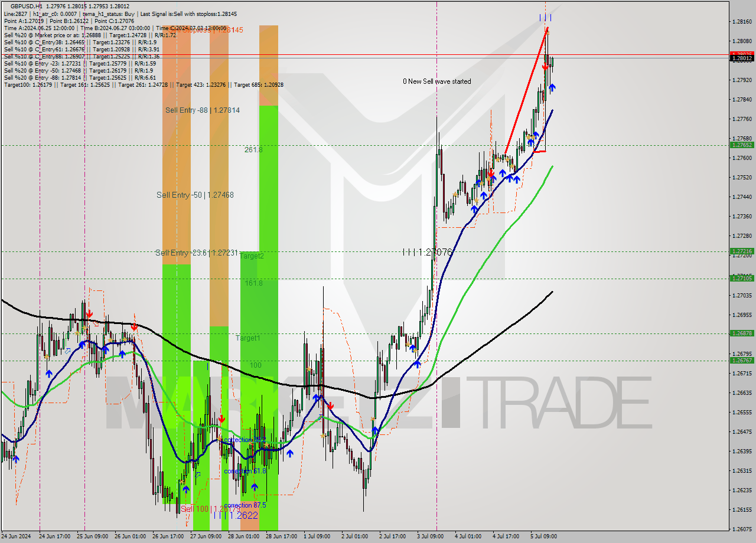Click the 1.27520 price axis label

coord(742,177)
